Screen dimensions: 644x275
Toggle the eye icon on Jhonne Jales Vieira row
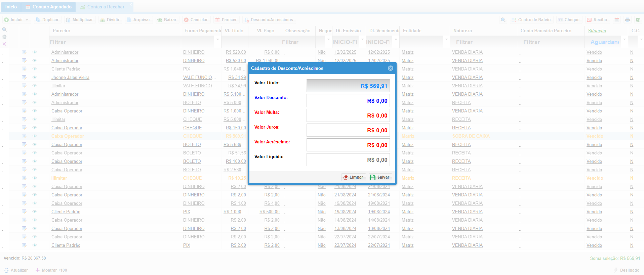[34, 77]
